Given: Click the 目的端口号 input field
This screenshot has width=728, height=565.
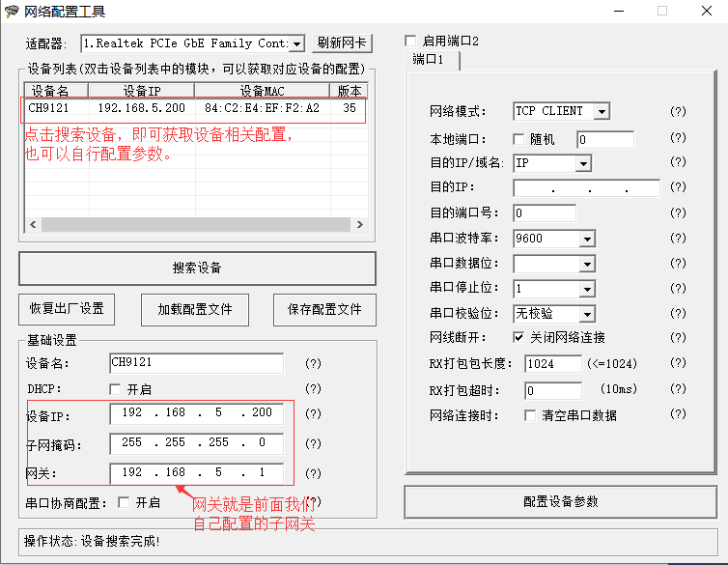Looking at the screenshot, I should [545, 213].
